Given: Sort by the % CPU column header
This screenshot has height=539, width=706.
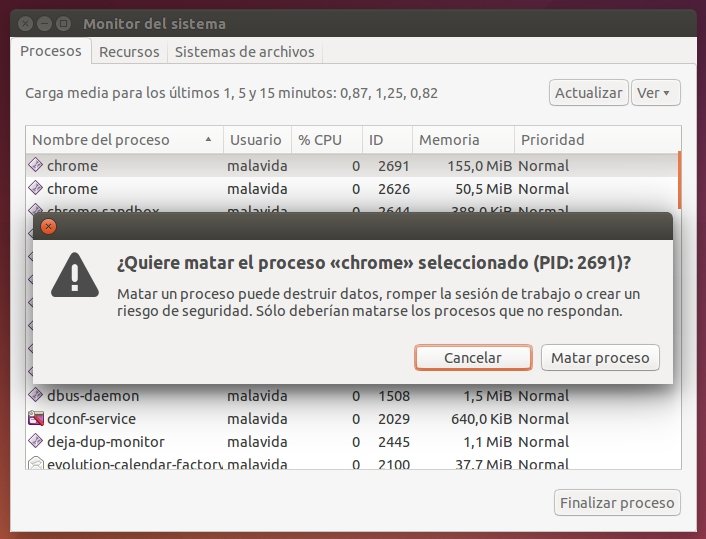Looking at the screenshot, I should click(x=327, y=140).
